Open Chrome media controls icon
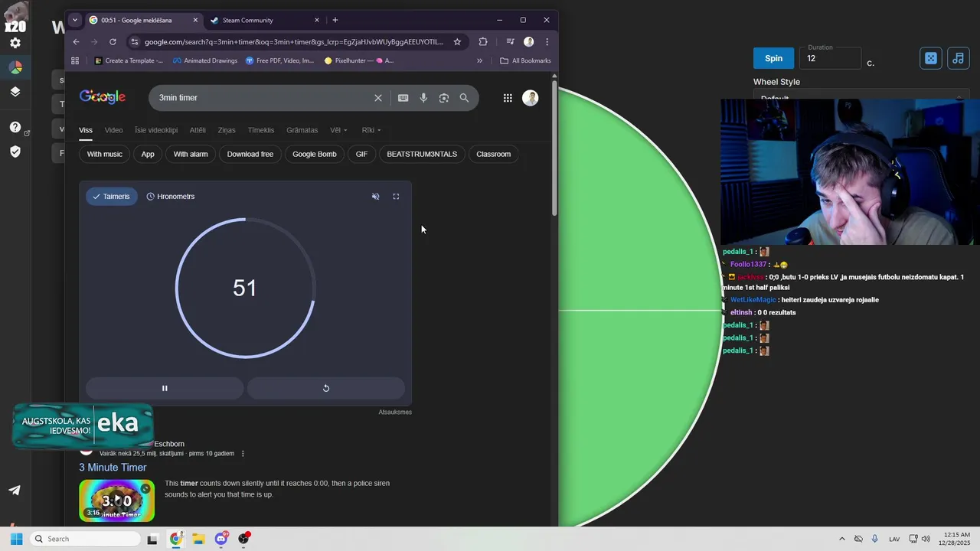980x551 pixels. [510, 42]
